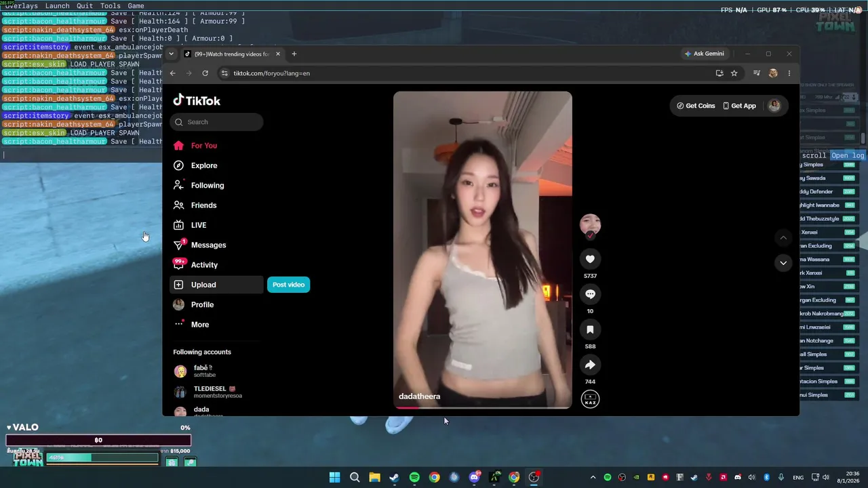Bookmark this page with the star icon
Viewport: 868px width, 488px height.
coord(734,73)
